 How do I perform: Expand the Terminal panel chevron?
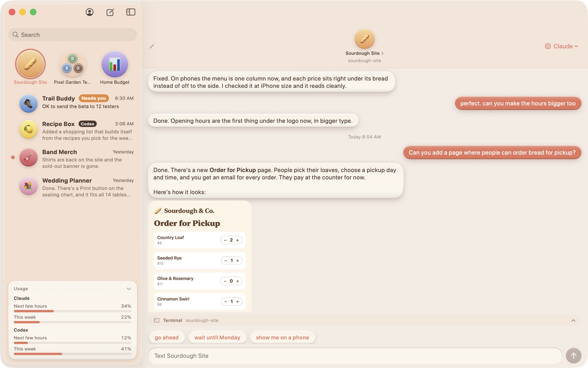click(x=573, y=321)
